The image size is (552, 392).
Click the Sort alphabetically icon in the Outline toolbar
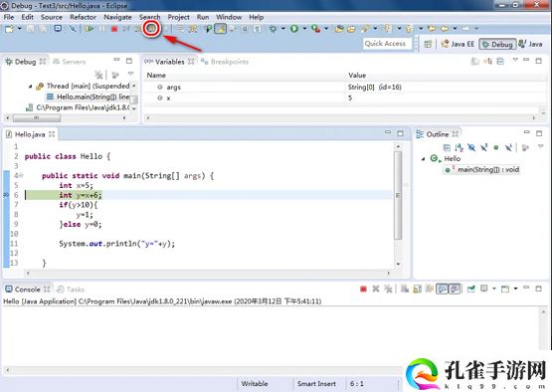tap(460, 147)
